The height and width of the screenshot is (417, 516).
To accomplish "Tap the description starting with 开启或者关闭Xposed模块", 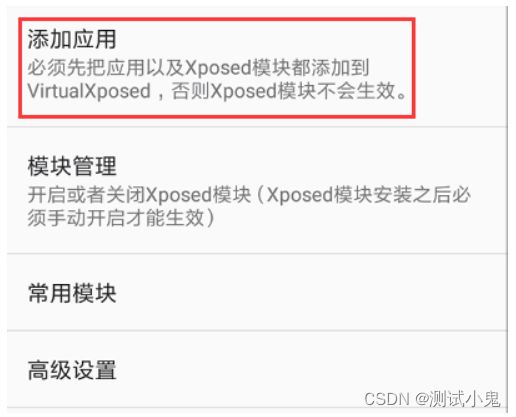I will point(249,206).
